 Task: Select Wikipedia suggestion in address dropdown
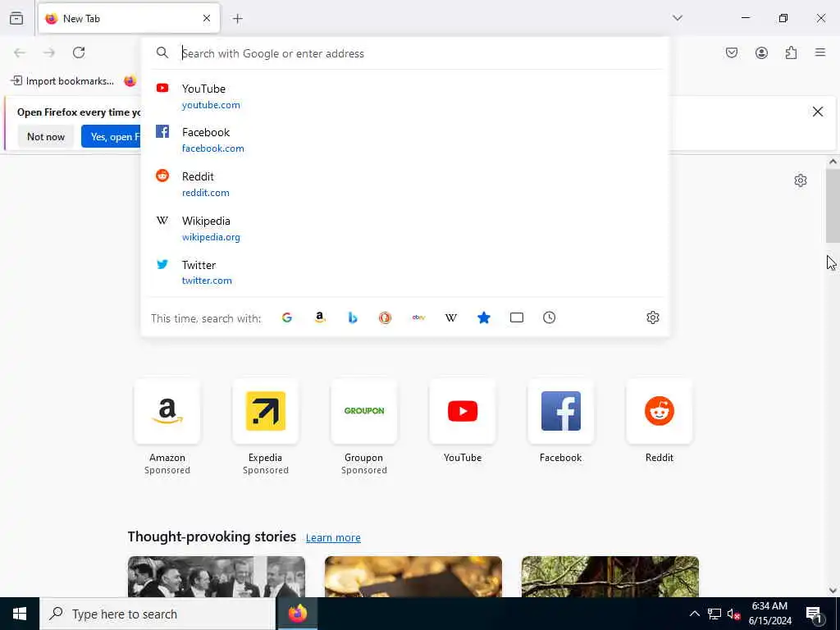(404, 229)
